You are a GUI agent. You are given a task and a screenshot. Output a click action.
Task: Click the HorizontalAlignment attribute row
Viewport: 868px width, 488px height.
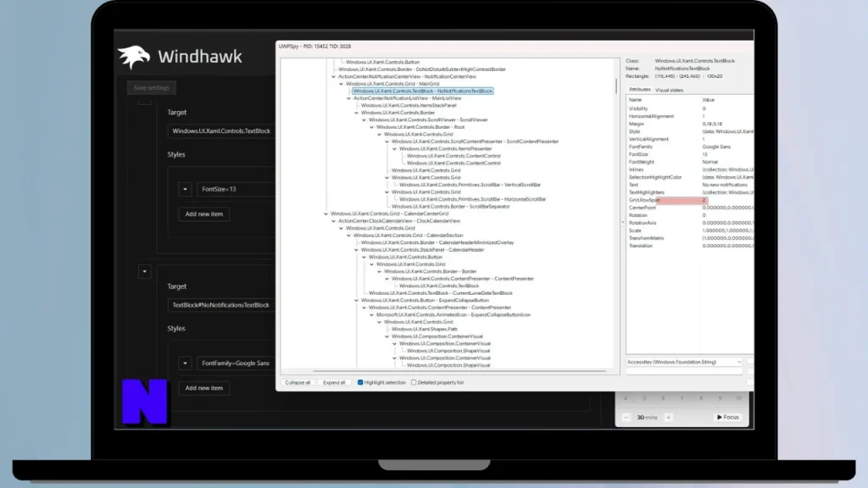[x=690, y=117]
